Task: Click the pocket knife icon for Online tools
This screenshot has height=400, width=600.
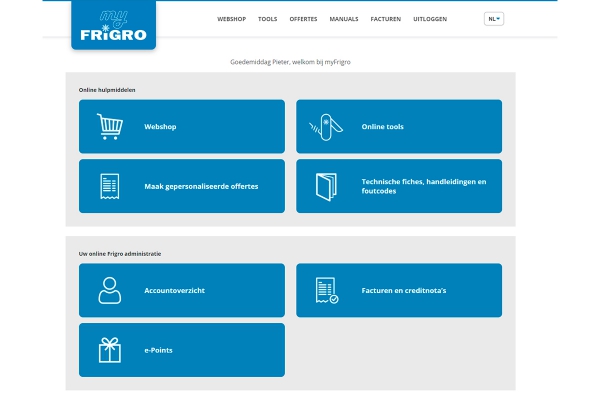Action: [x=326, y=127]
